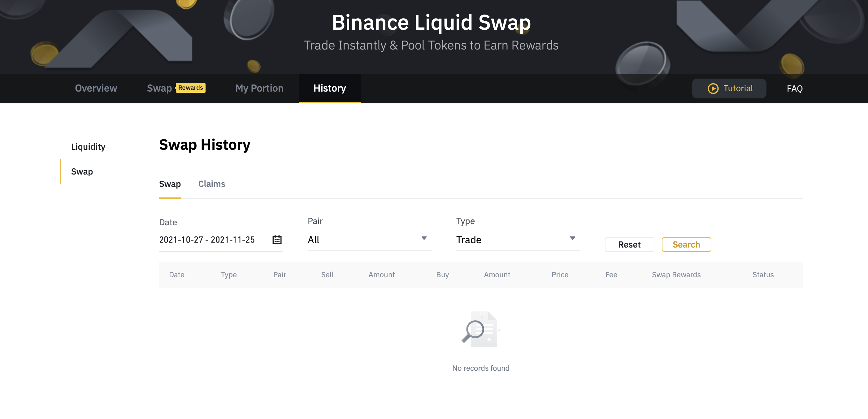The height and width of the screenshot is (419, 868).
Task: Select the Swap sub-tab under Swap History
Action: click(x=170, y=184)
